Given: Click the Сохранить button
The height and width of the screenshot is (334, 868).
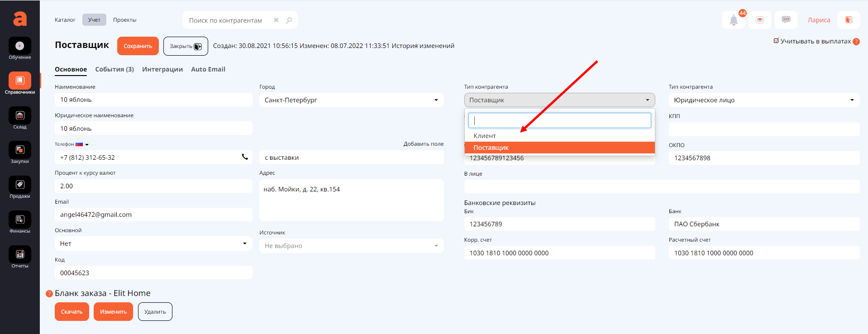Looking at the screenshot, I should tap(138, 46).
